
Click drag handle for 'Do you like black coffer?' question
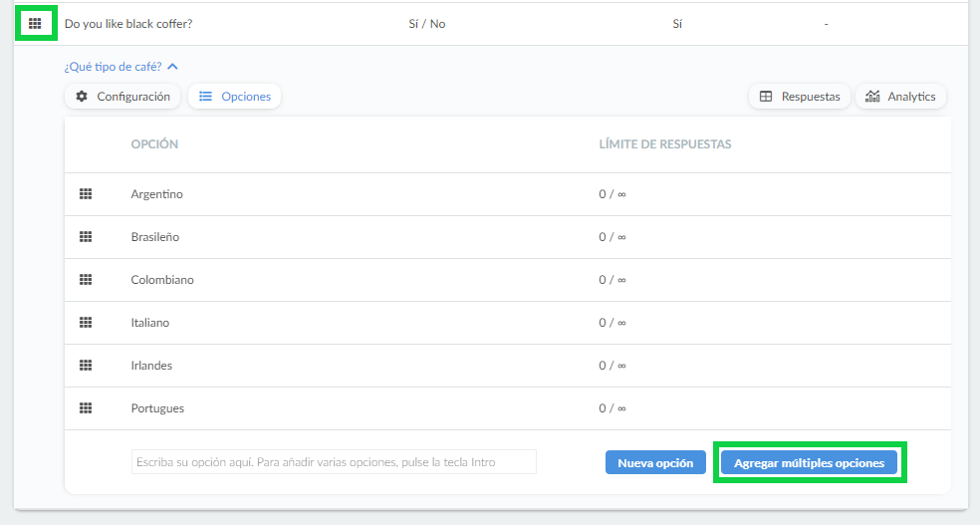[x=35, y=24]
